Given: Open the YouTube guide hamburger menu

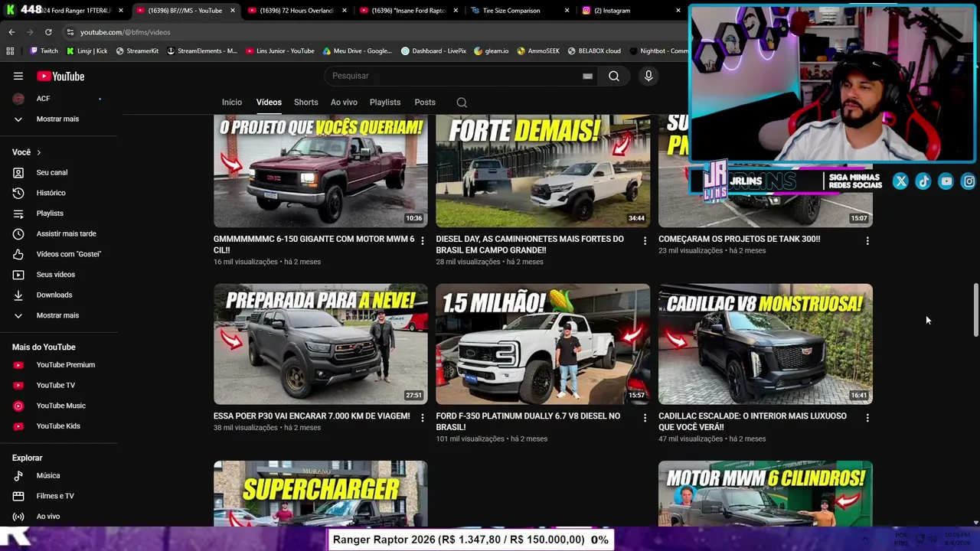Looking at the screenshot, I should coord(18,76).
